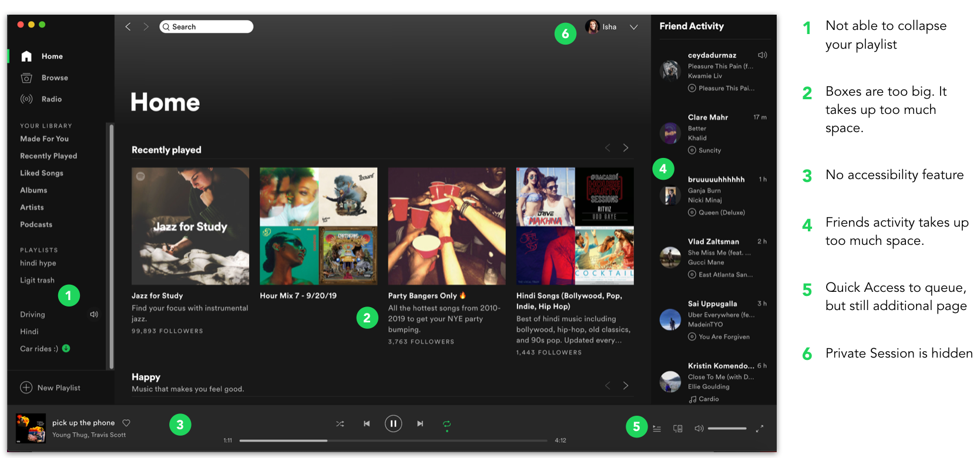Image resolution: width=980 pixels, height=458 pixels.
Task: Open the Ligit trash playlist
Action: pyautogui.click(x=37, y=280)
